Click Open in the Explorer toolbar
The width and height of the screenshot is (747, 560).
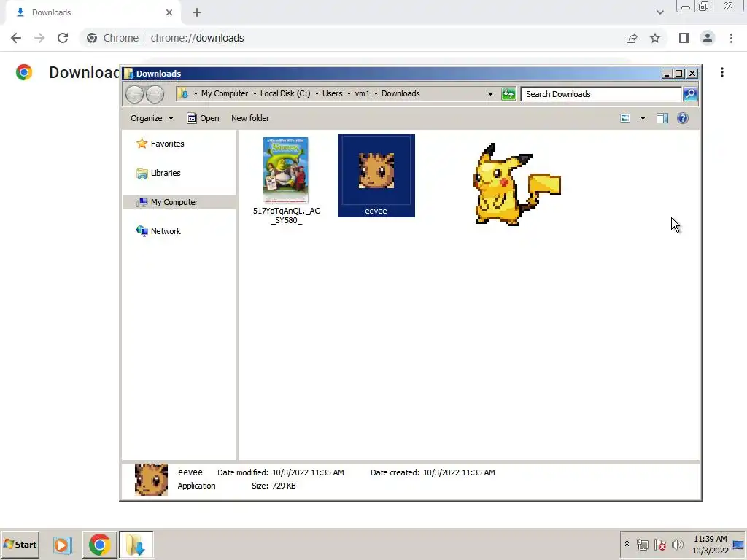pos(204,118)
